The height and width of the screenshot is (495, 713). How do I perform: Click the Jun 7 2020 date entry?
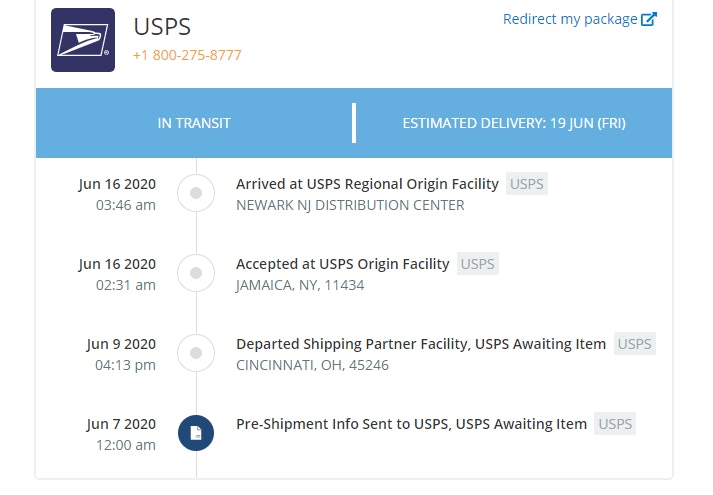pos(121,424)
